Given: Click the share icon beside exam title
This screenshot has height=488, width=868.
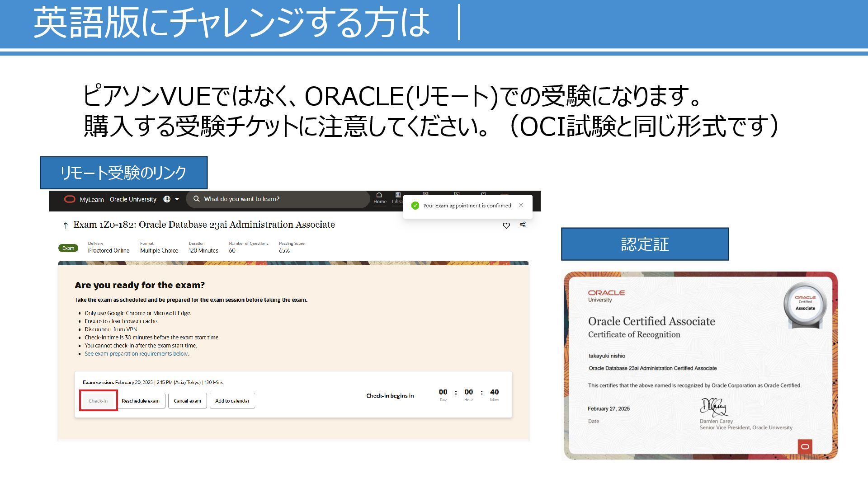Looking at the screenshot, I should [x=523, y=225].
